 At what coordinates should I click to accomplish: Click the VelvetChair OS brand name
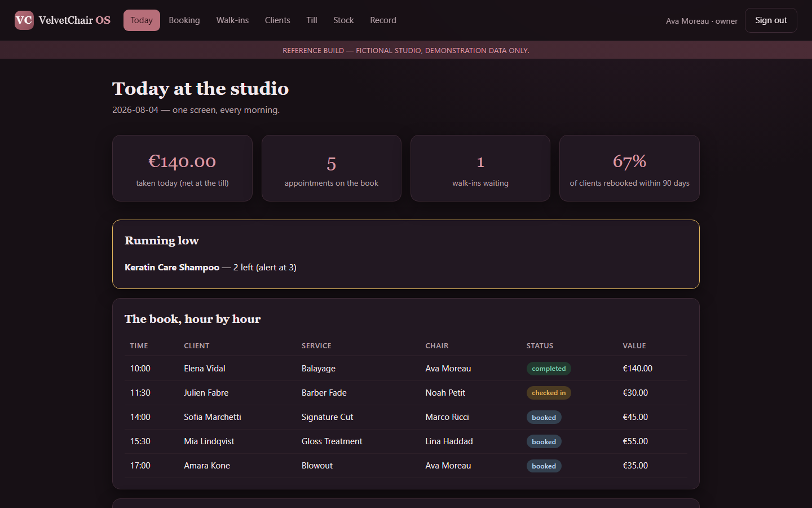coord(74,20)
